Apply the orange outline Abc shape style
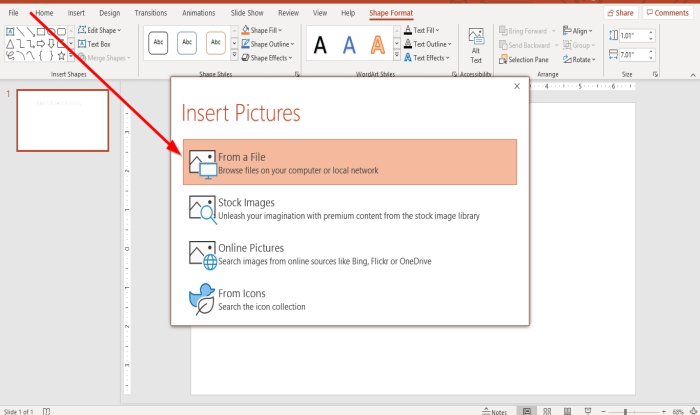Screen dimensions: 700x415 point(216,43)
